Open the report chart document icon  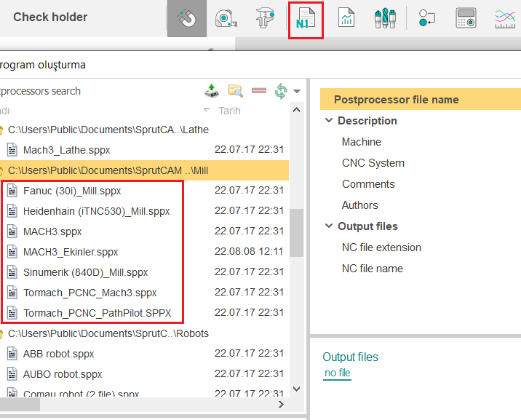click(346, 19)
